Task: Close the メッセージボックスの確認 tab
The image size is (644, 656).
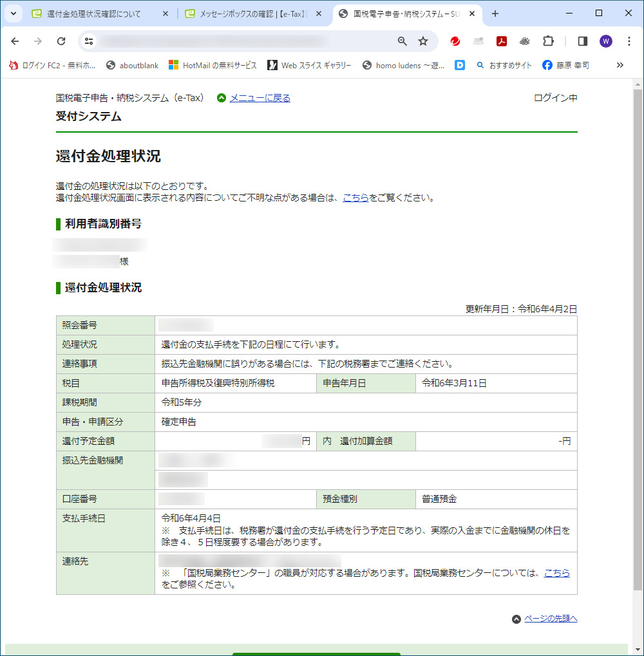Action: [x=319, y=14]
